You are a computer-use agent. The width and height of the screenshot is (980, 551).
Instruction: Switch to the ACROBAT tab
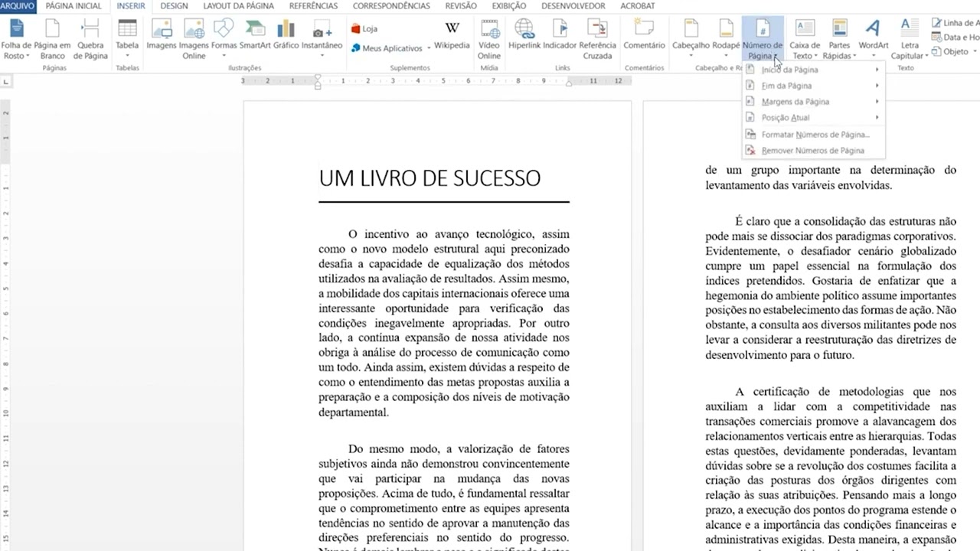pyautogui.click(x=637, y=6)
